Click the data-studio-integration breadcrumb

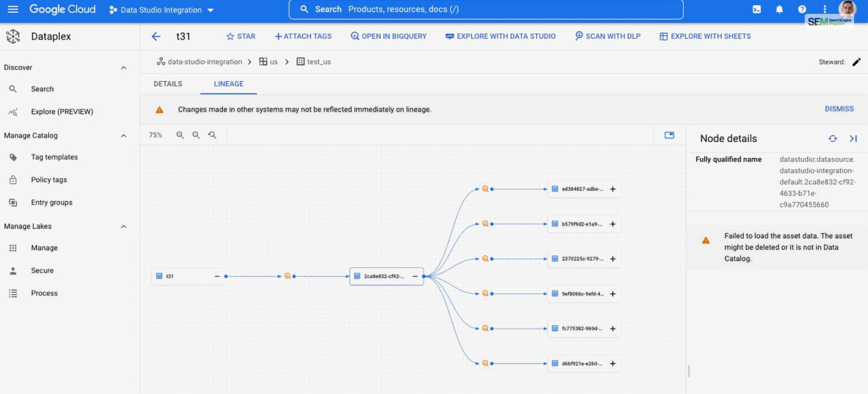200,61
